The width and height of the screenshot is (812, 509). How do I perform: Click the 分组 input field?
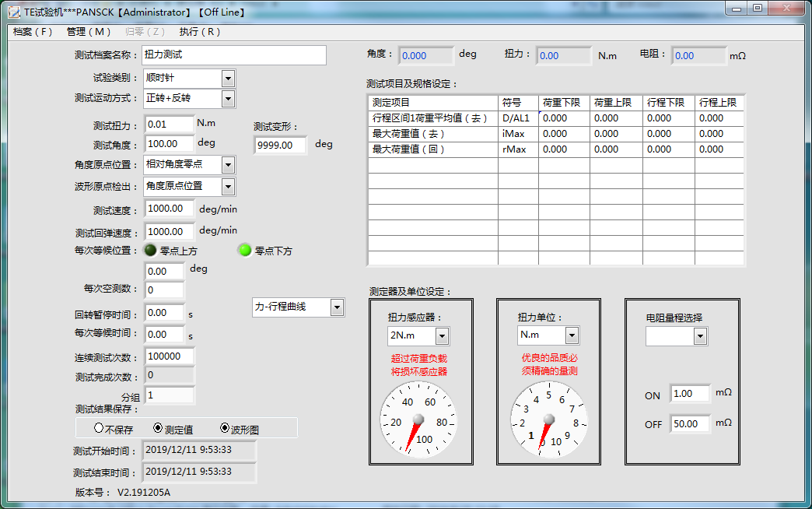170,395
